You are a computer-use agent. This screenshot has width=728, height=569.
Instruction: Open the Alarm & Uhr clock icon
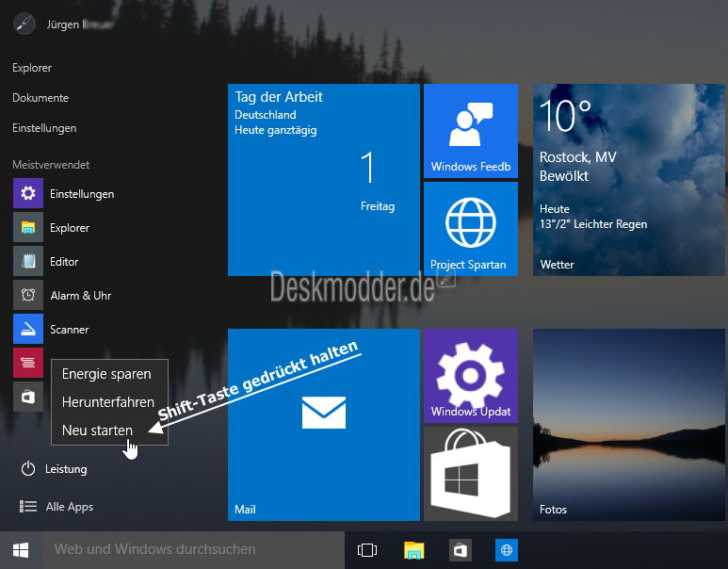pyautogui.click(x=28, y=295)
